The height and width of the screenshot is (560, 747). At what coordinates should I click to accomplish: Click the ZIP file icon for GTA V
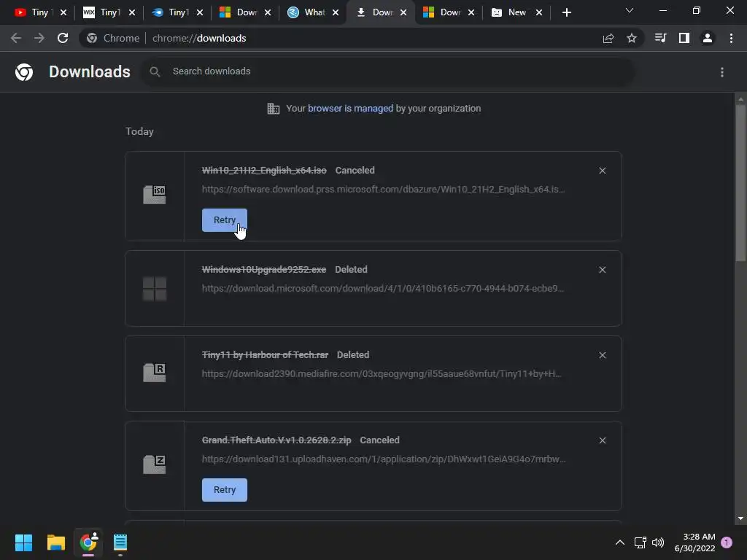tap(155, 464)
